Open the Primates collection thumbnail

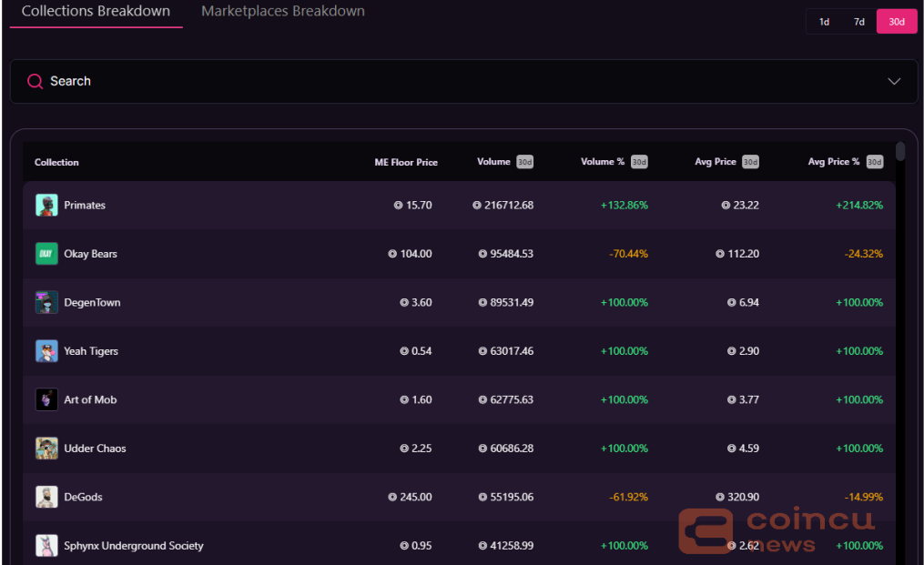click(x=46, y=205)
